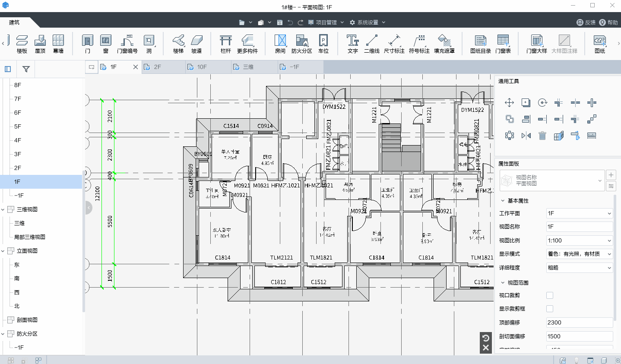The width and height of the screenshot is (621, 364).
Task: Select the 屋顶 (roof) tool
Action: click(40, 44)
